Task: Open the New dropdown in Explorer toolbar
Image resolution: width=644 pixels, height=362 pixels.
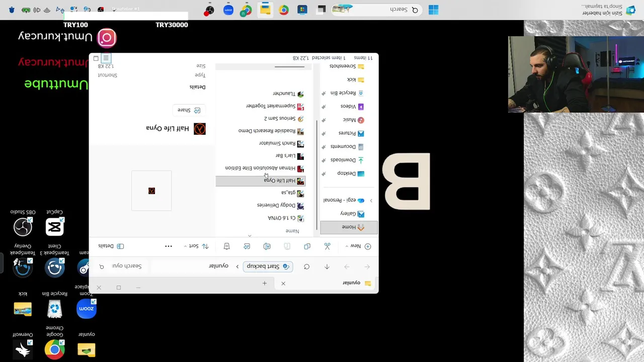Action: pyautogui.click(x=358, y=246)
